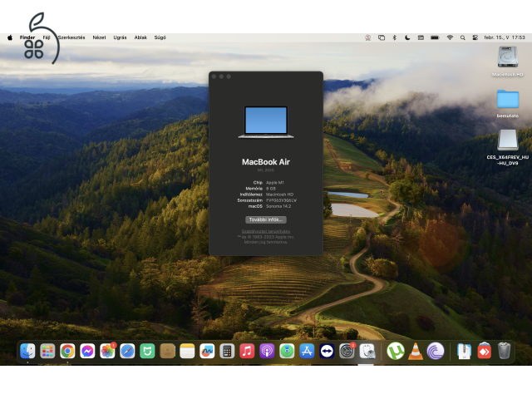Open Freeform from the dock
This screenshot has height=399, width=532.
(207, 351)
